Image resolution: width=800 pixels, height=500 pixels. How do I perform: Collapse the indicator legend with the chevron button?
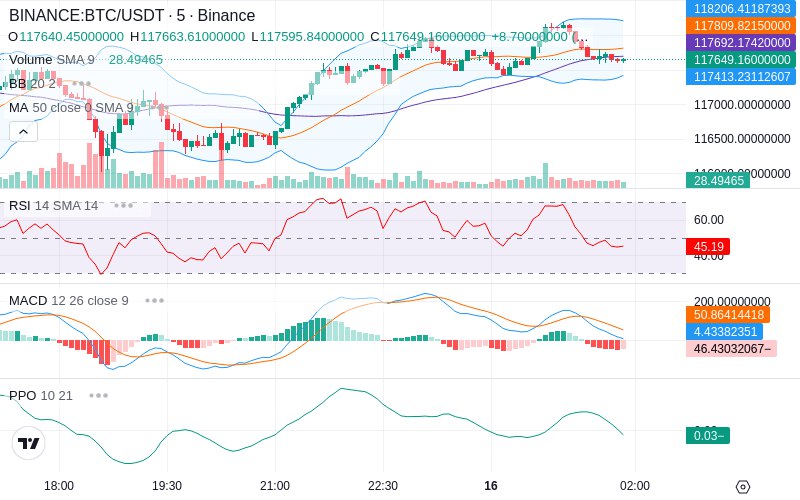coord(23,132)
